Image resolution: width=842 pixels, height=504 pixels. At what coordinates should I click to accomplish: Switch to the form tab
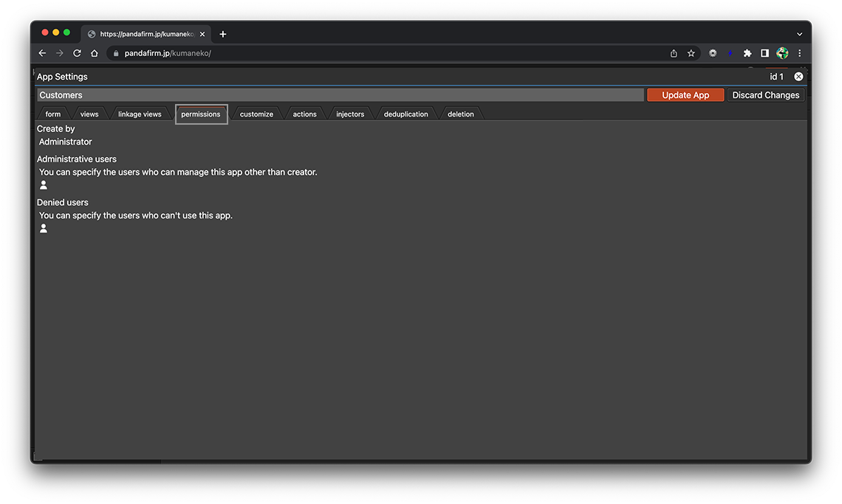[x=53, y=114]
